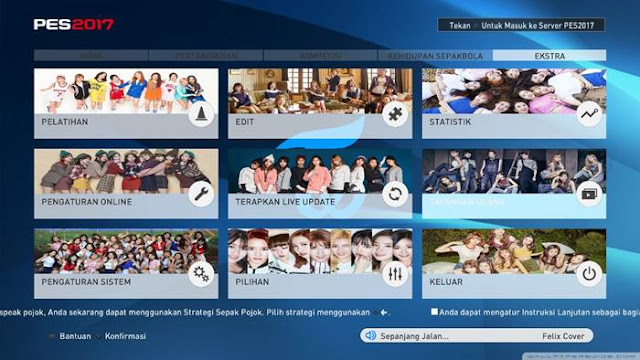This screenshot has width=640, height=360.
Task: Click the Sepanjang Jalan now-playing bar
Action: point(476,336)
